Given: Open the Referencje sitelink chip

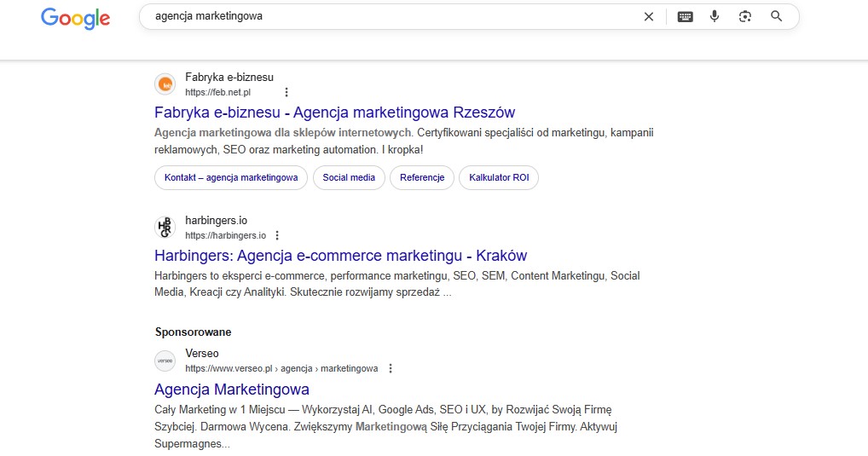Looking at the screenshot, I should [422, 178].
